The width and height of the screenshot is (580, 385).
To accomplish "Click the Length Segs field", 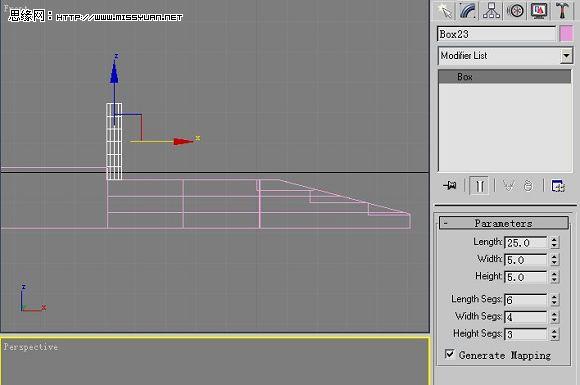I will (x=525, y=300).
